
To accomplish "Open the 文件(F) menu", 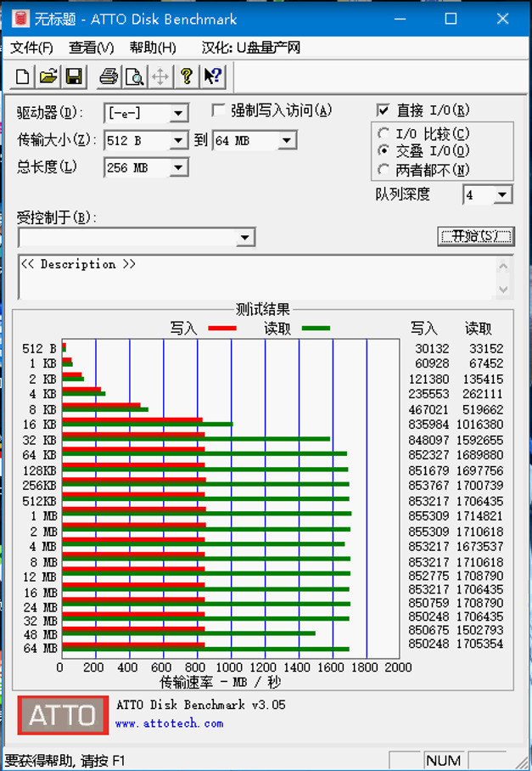I will click(x=31, y=48).
